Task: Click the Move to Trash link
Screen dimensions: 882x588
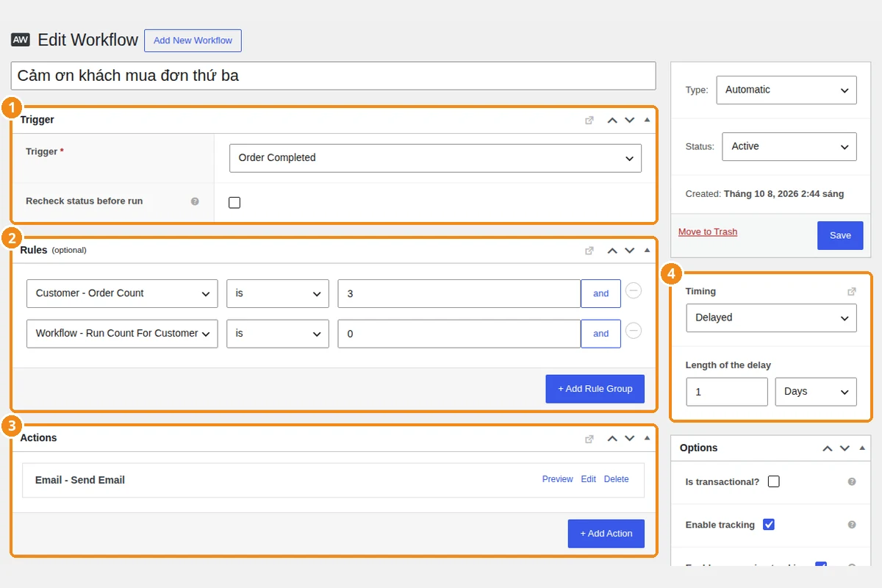Action: 708,232
